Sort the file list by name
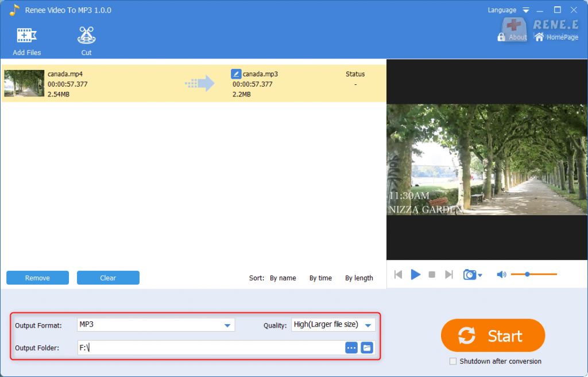This screenshot has height=377, width=588. coord(283,278)
